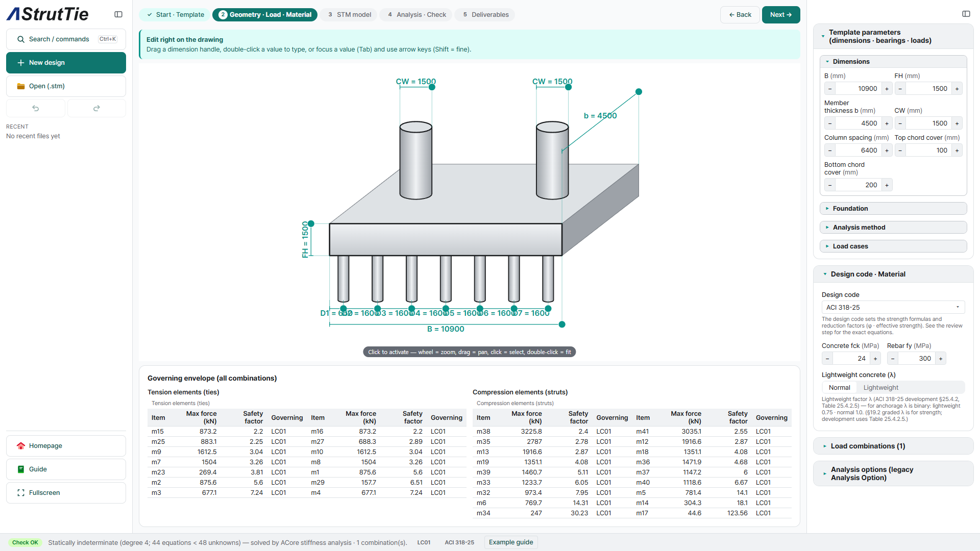Increase FH (mm) with plus button
This screenshot has width=980, height=551.
[x=957, y=89]
